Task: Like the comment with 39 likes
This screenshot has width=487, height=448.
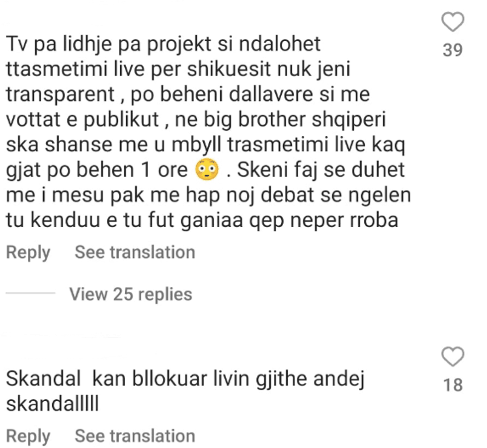Action: click(453, 22)
